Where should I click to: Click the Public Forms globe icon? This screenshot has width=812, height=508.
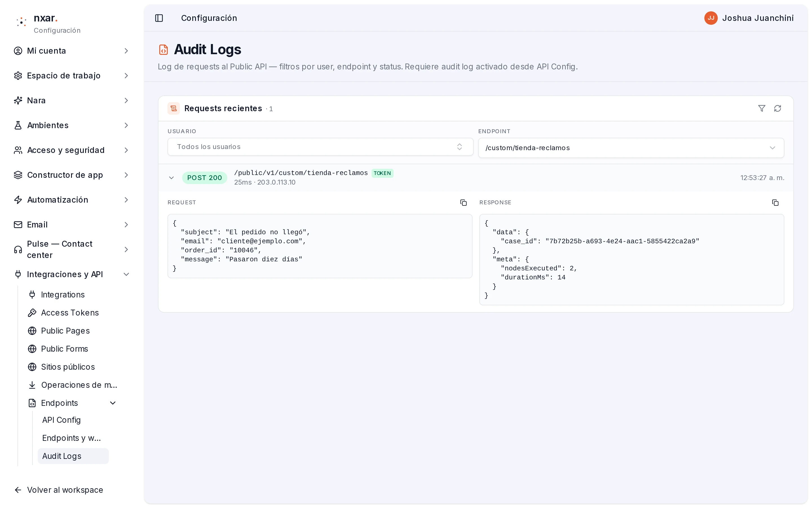pos(32,349)
